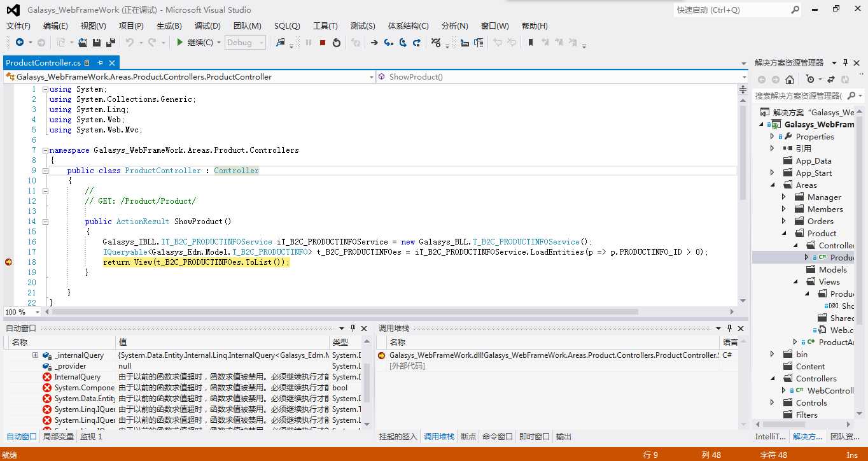Viewport: 868px width, 461px height.
Task: Switch to the 输出 tab
Action: pyautogui.click(x=563, y=437)
